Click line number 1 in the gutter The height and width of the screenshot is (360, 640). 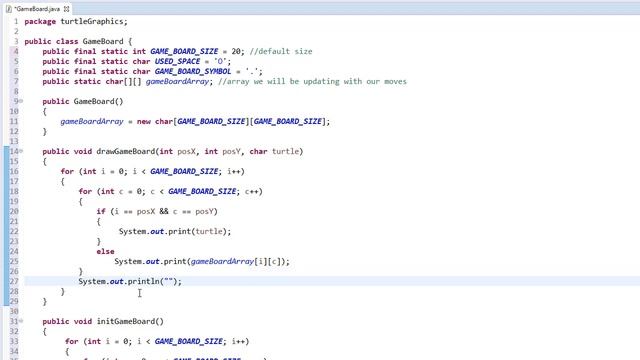(16, 21)
